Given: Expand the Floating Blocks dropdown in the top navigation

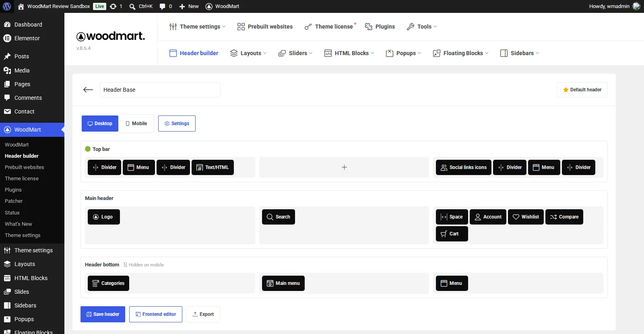Looking at the screenshot, I should pos(460,53).
